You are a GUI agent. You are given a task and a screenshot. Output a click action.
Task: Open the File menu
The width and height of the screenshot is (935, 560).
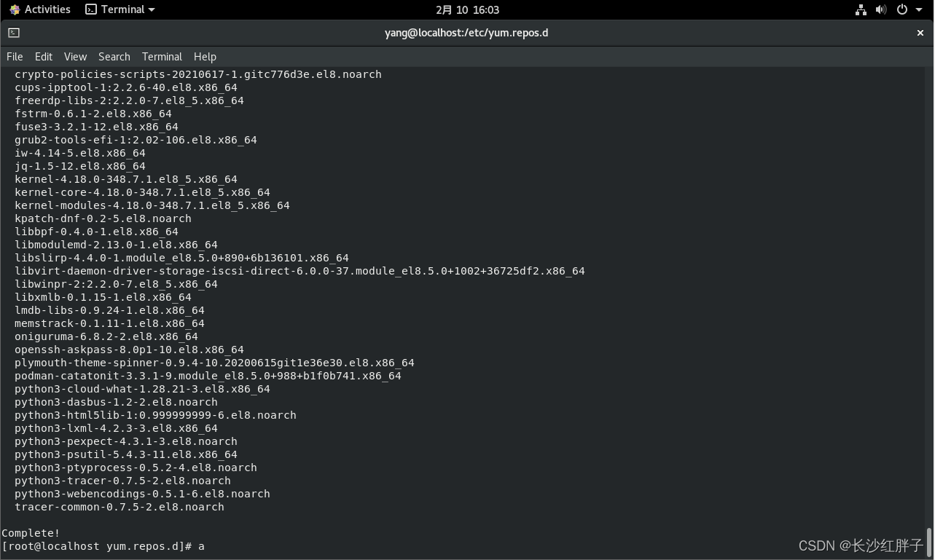(15, 57)
